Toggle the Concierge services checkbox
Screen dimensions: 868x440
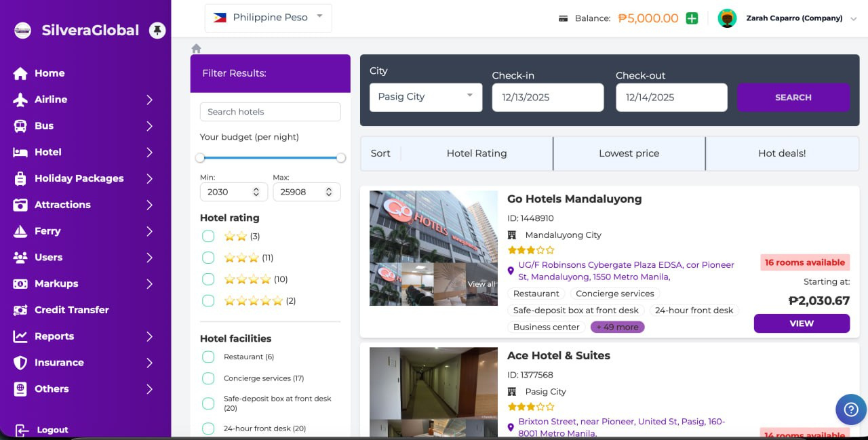(x=208, y=378)
